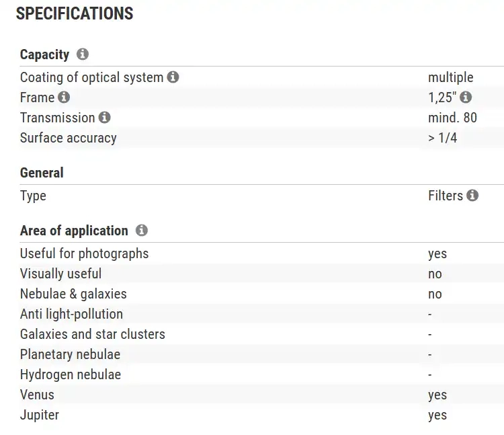504x435 pixels.
Task: Click the Visually useful row label
Action: point(60,274)
